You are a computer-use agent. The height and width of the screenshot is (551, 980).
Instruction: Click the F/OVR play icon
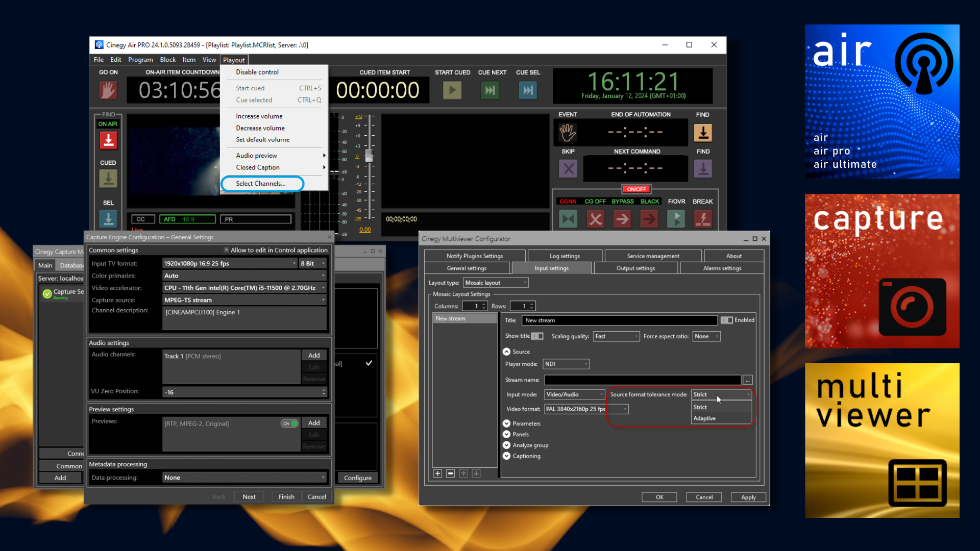pyautogui.click(x=676, y=218)
